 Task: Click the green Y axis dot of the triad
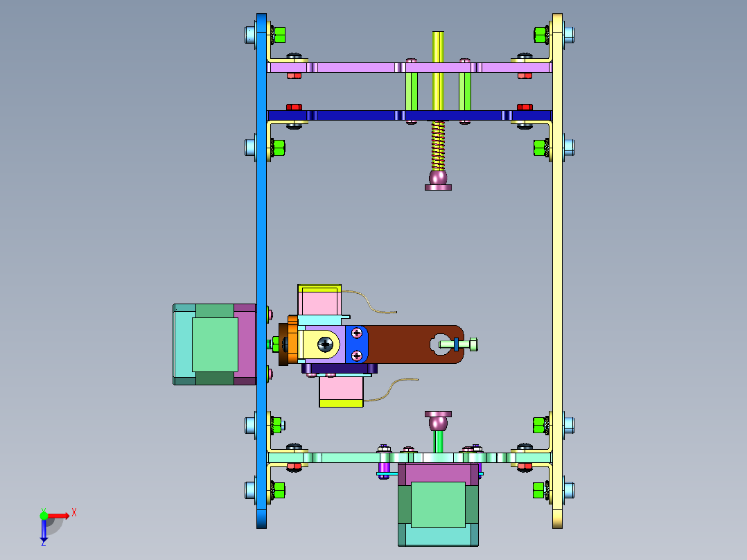tap(44, 515)
